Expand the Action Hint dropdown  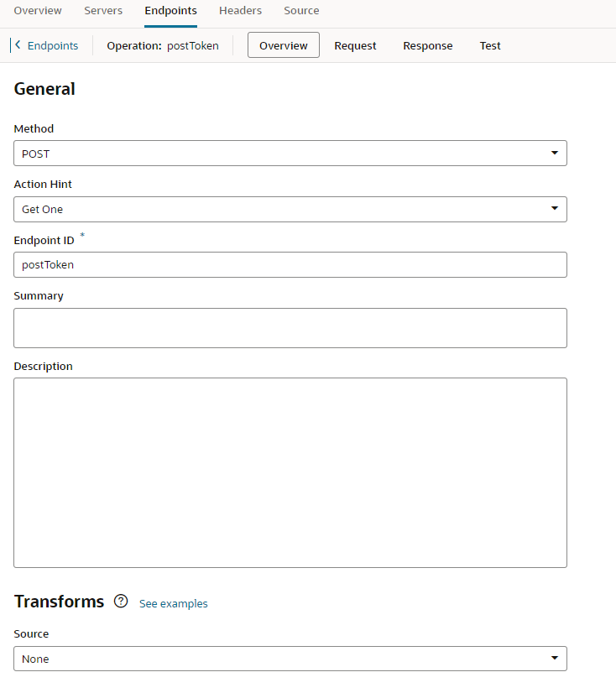290,209
